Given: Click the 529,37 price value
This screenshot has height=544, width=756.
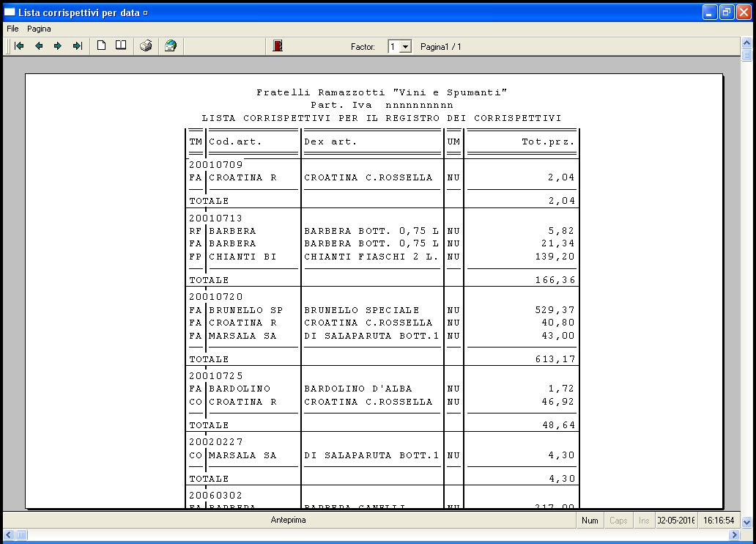Looking at the screenshot, I should (x=555, y=310).
